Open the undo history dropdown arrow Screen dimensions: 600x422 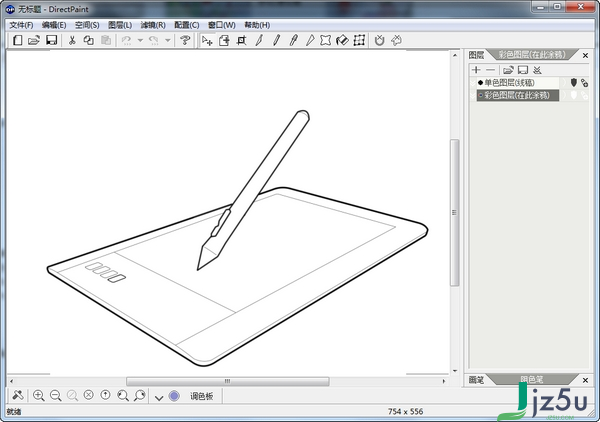[140, 40]
